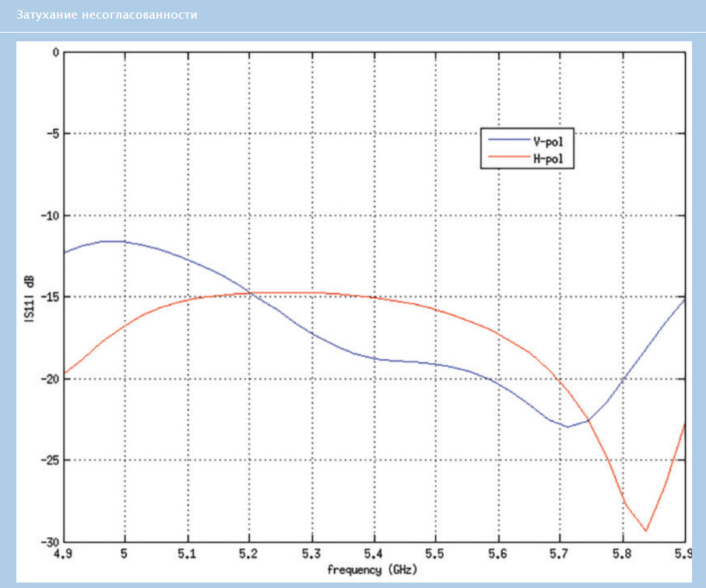Click the curves' crossing point near 5.75 GHz

[x=589, y=420]
